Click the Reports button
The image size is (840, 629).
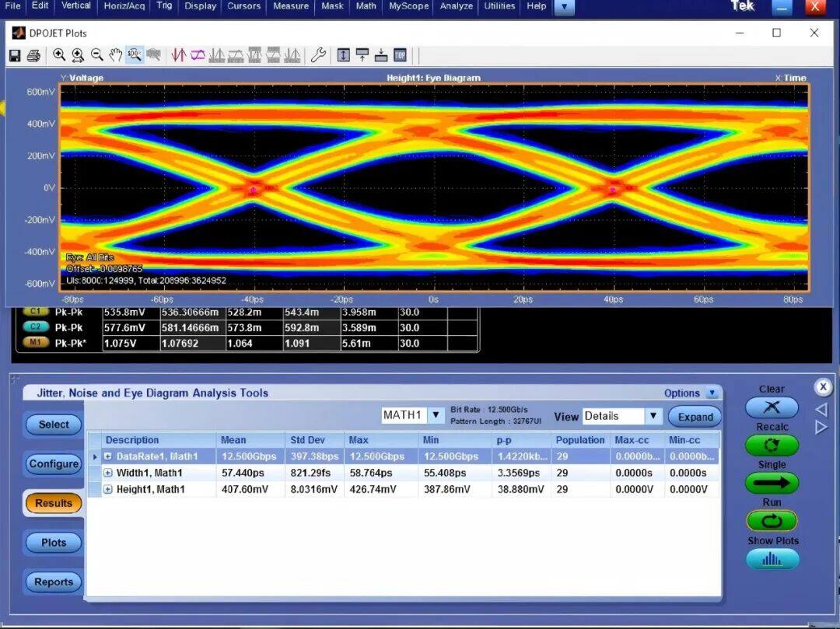coord(54,582)
